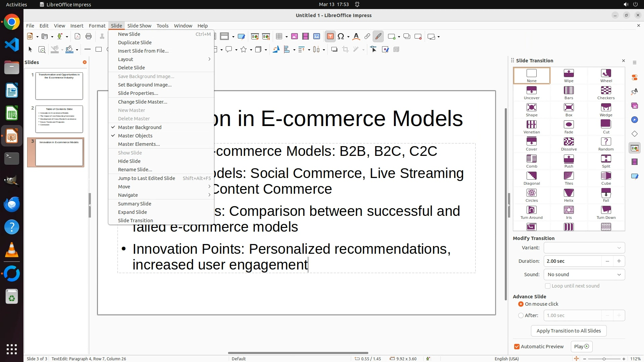The image size is (644, 362).
Task: Click the Insert Table toolbar icon
Action: coord(279,37)
